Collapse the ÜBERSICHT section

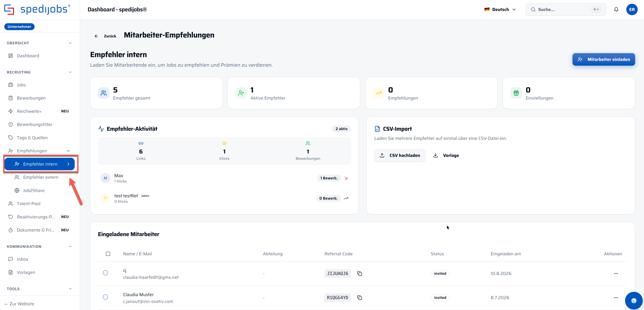(x=70, y=43)
